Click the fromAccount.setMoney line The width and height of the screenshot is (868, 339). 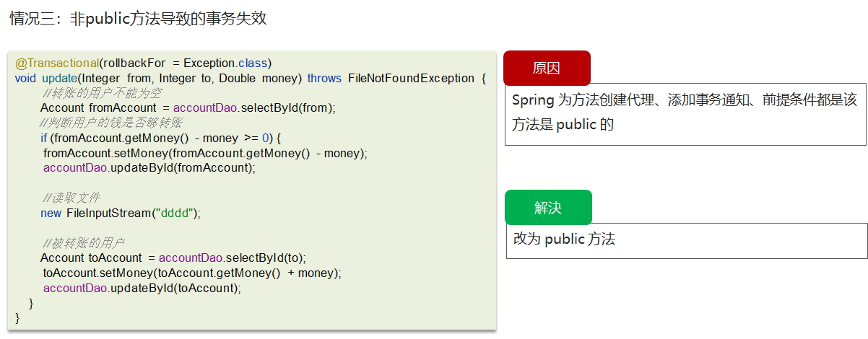coord(205,153)
